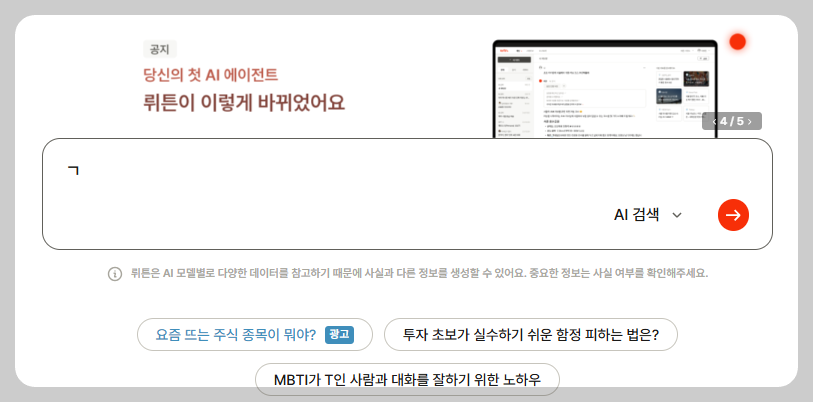Open the banner laptop screenshot image
Viewport: 813px width, 402px height.
click(x=605, y=89)
